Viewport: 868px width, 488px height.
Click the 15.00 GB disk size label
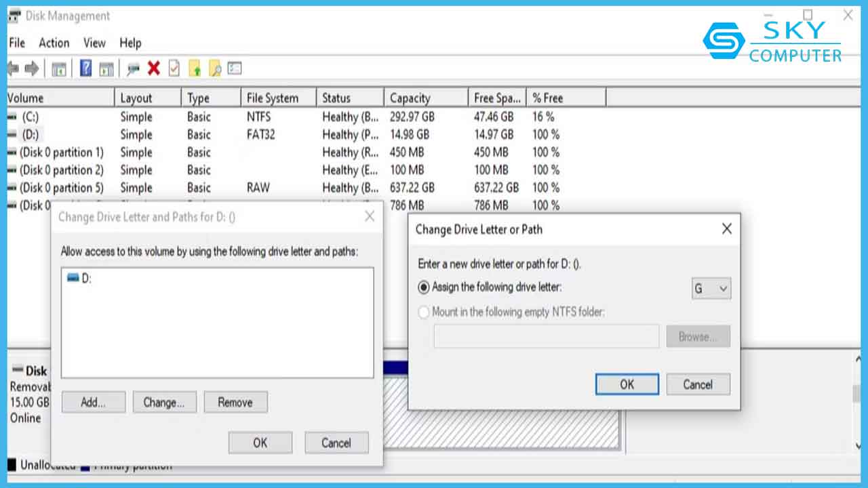click(30, 402)
